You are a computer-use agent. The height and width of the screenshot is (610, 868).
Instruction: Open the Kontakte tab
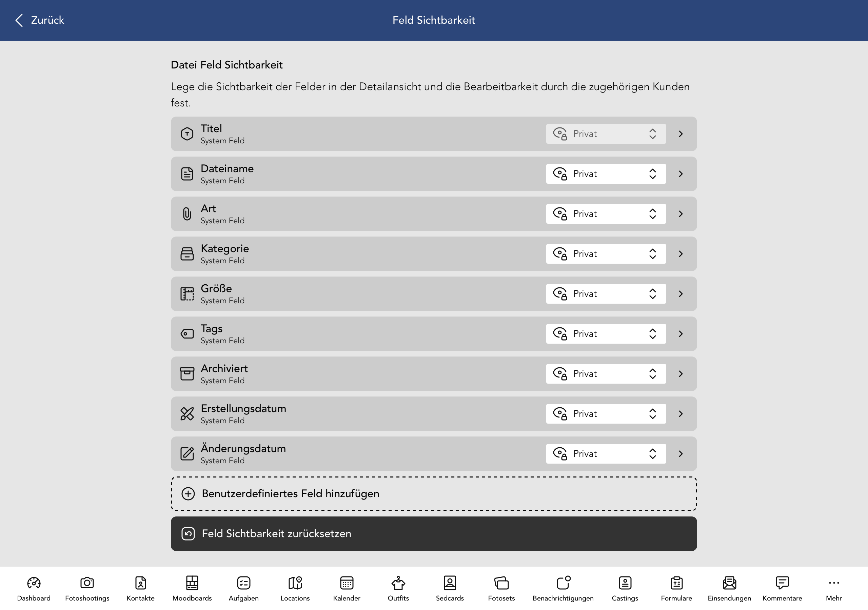pyautogui.click(x=141, y=588)
